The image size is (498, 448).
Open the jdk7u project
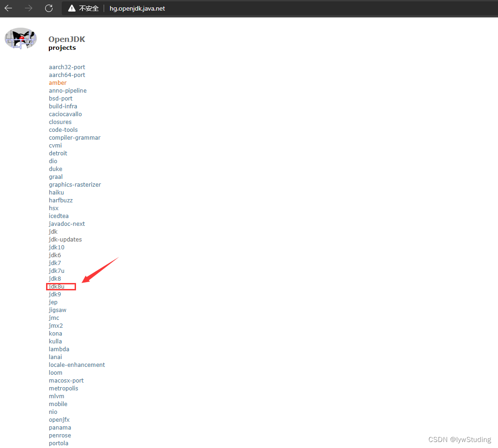point(57,271)
